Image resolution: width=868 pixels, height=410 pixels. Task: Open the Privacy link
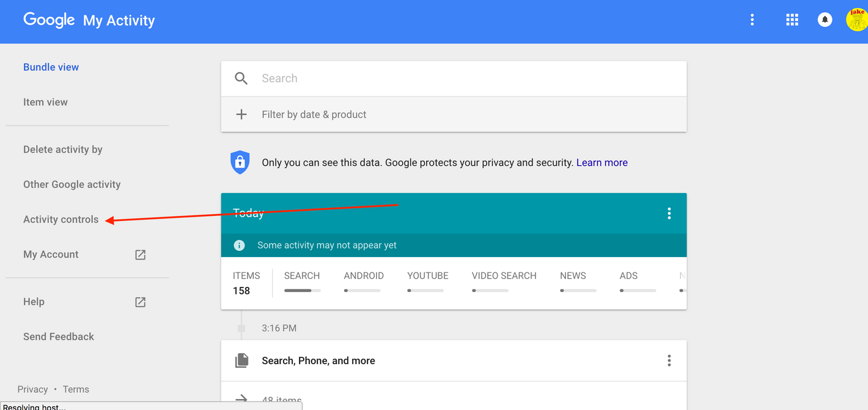point(32,389)
